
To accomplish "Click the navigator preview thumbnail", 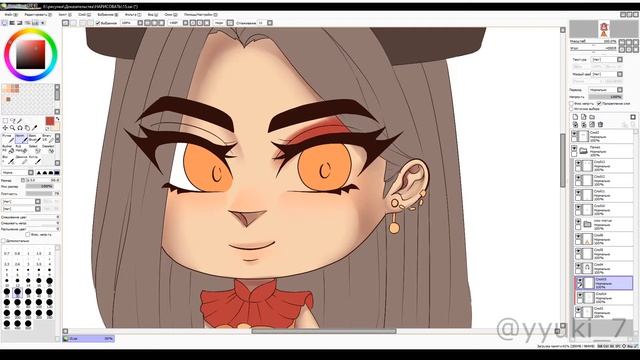I will pos(604,29).
